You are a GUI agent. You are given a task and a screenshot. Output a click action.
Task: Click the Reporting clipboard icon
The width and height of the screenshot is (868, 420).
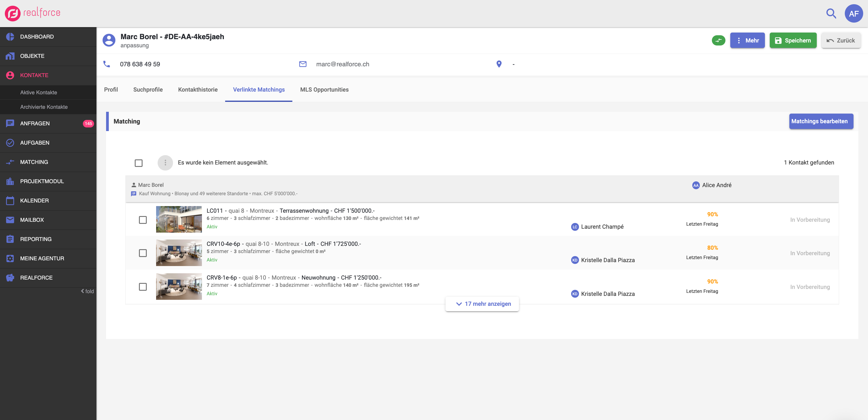click(x=10, y=239)
